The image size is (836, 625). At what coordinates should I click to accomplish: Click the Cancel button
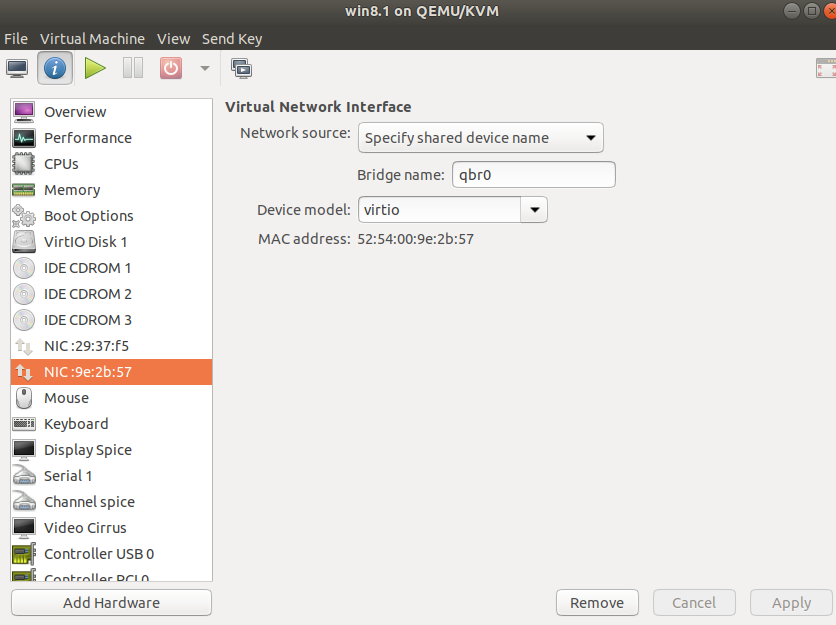(694, 603)
